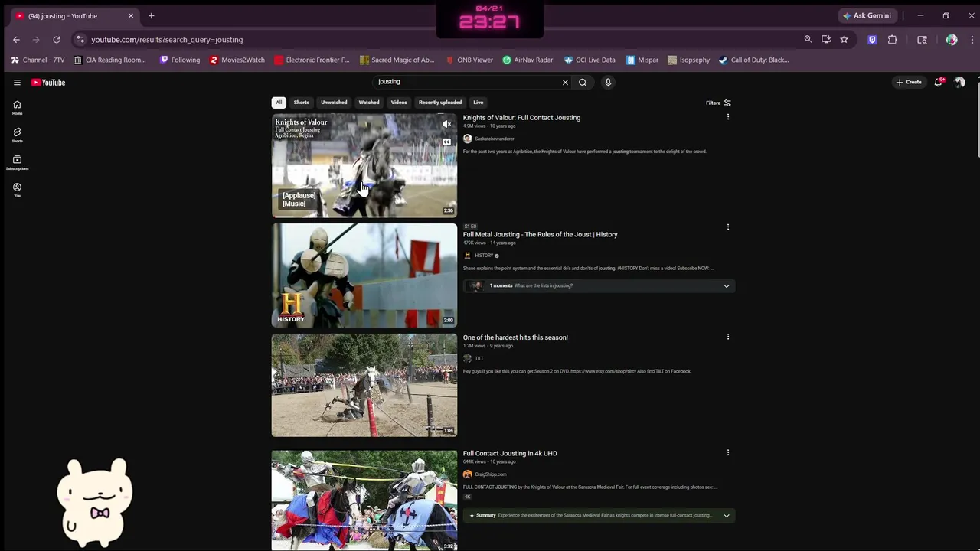Open the browser side panel icon

[x=922, y=40]
